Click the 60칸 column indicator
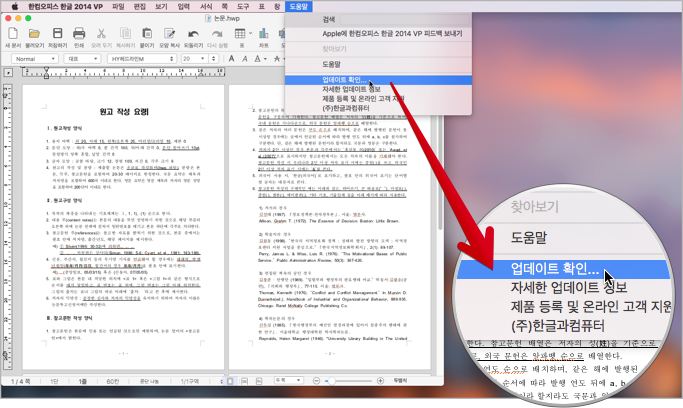Screen dimensions: 683x408 [x=113, y=381]
